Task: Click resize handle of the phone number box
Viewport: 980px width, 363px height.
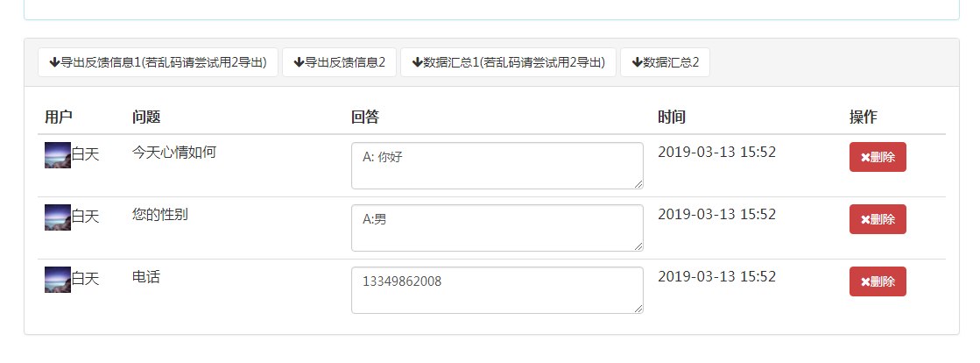Action: 638,309
